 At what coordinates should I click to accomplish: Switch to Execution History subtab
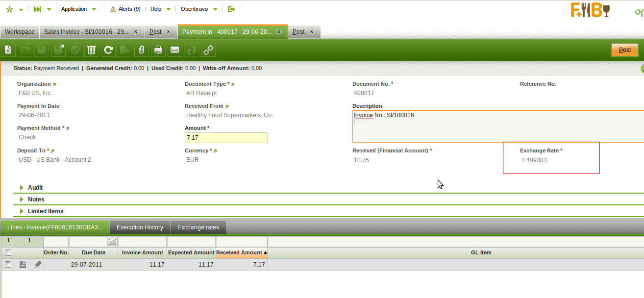[140, 227]
